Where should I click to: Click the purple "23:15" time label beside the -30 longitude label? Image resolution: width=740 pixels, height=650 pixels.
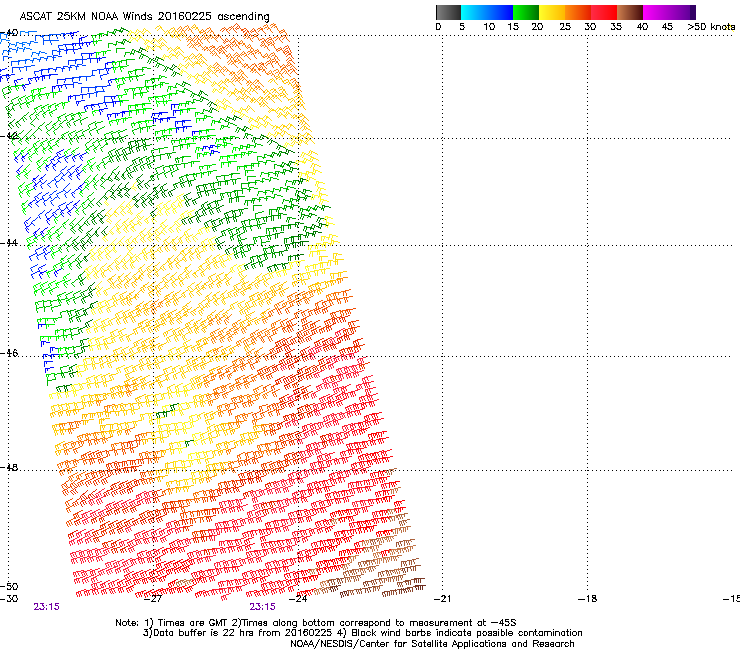click(x=46, y=607)
